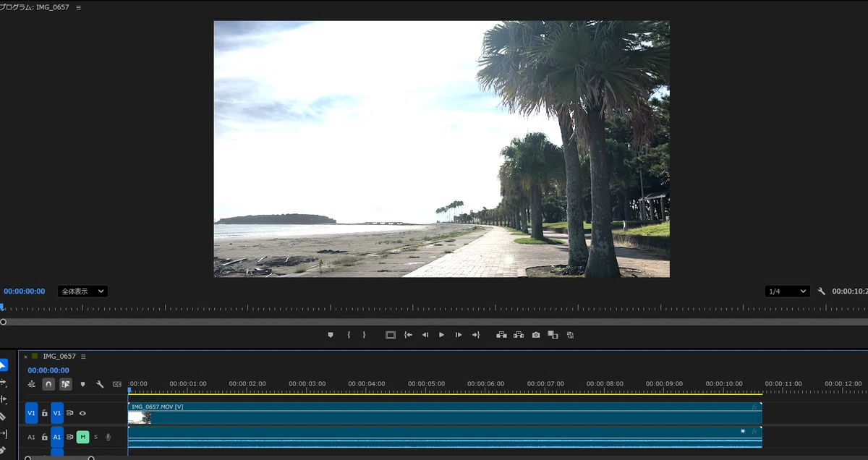Click 00:00:05:00 on timeline ruler
The height and width of the screenshot is (460, 868).
point(426,383)
